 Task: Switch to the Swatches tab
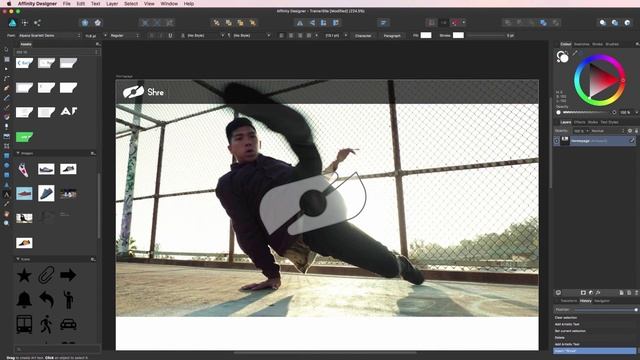tap(582, 44)
